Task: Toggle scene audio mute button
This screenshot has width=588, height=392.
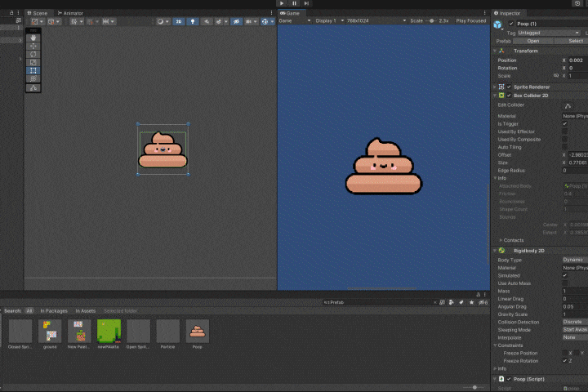Action: [207, 22]
